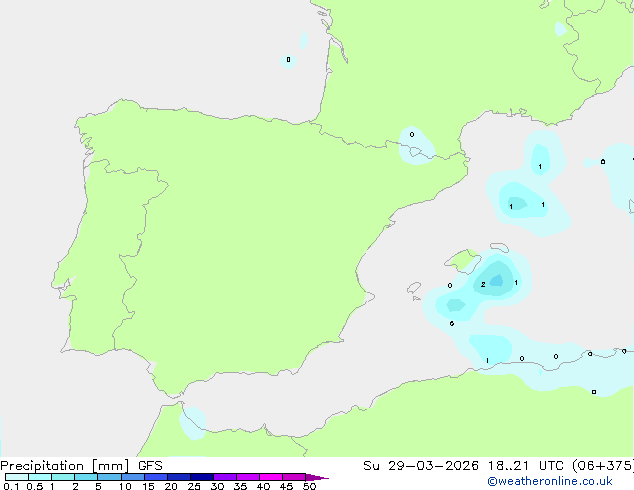Select the '25' legend label
Image resolution: width=634 pixels, height=490 pixels.
194,486
